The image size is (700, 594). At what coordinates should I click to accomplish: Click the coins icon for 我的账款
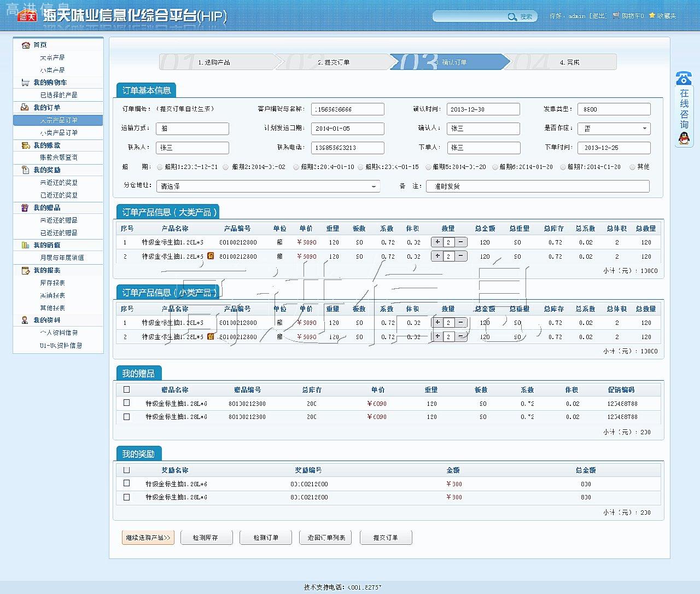tap(25, 145)
